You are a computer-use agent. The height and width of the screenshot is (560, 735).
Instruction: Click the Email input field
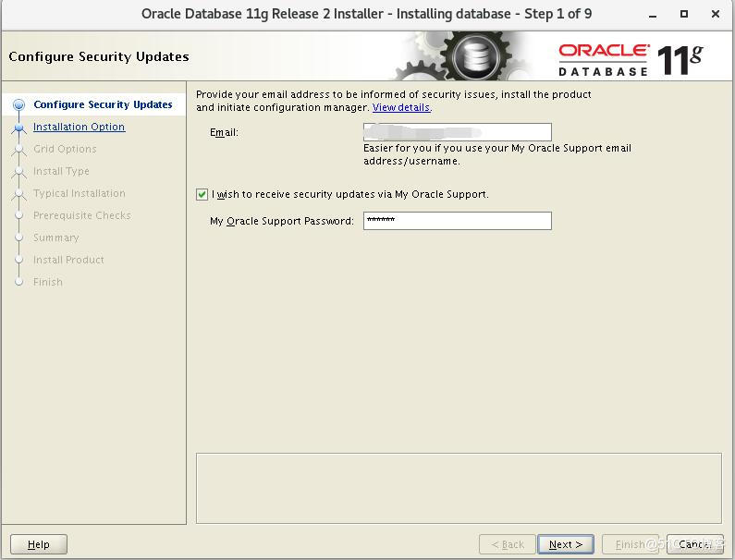457,132
